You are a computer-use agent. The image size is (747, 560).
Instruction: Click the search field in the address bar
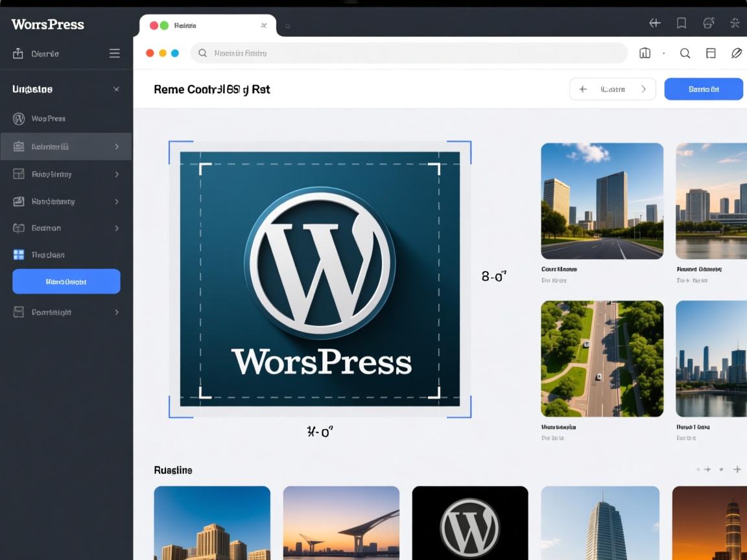tap(409, 53)
